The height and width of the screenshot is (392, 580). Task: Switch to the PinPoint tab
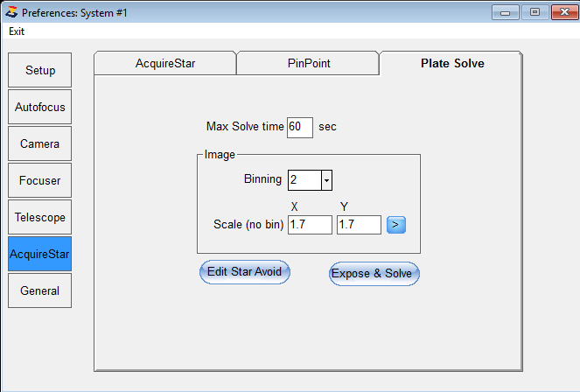click(308, 63)
